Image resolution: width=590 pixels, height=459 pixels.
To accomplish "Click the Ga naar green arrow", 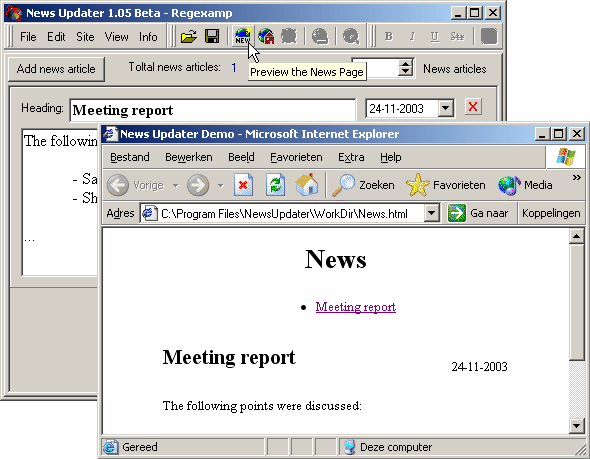I will click(457, 213).
